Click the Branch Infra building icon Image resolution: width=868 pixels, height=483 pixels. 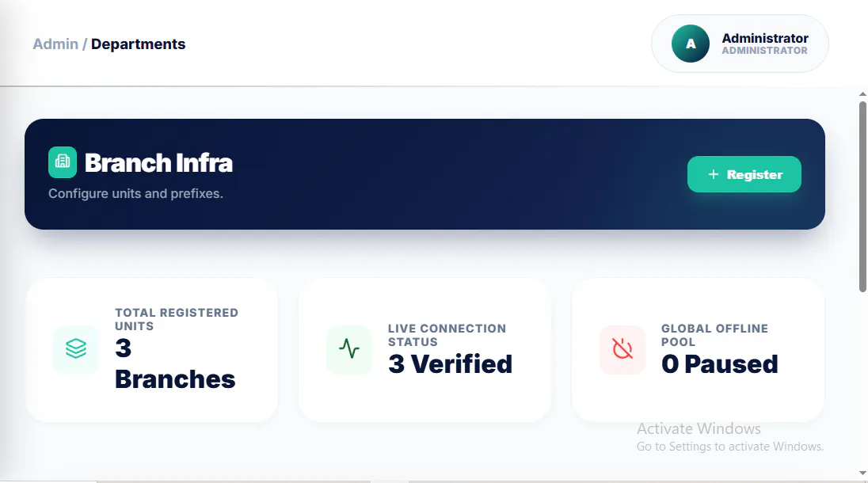[x=63, y=162]
